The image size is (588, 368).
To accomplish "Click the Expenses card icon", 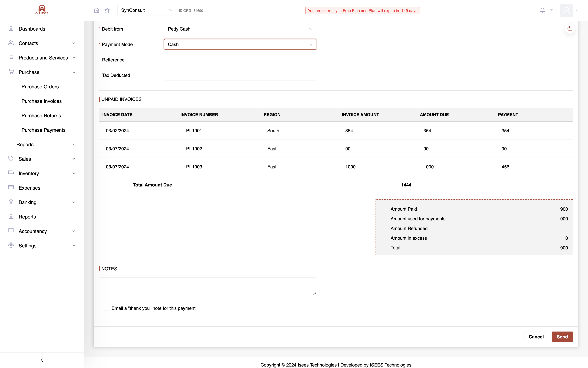I will [x=11, y=187].
